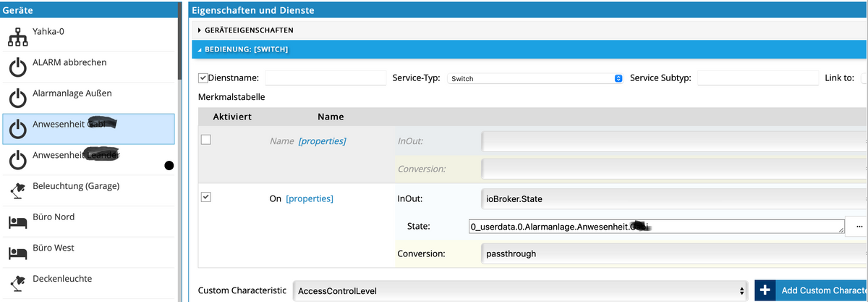
Task: Click the Yahka-0 network bridge icon
Action: pos(17,37)
